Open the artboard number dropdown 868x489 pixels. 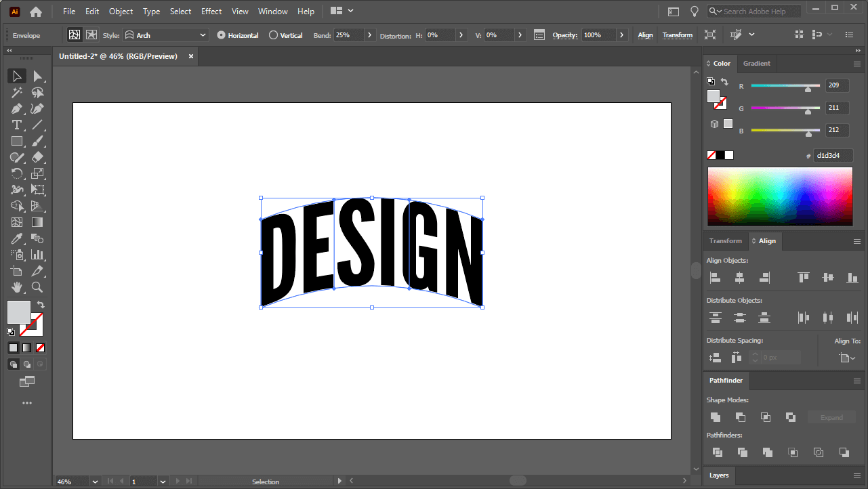(x=163, y=482)
